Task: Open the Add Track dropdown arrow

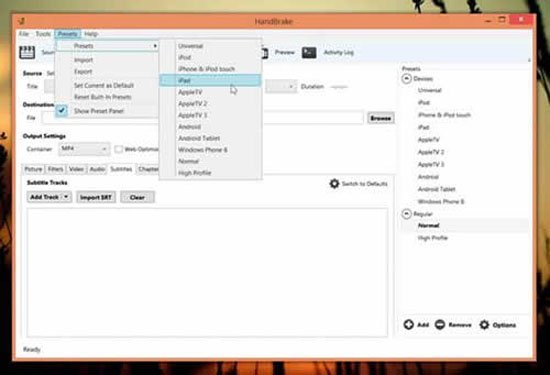Action: pos(66,197)
